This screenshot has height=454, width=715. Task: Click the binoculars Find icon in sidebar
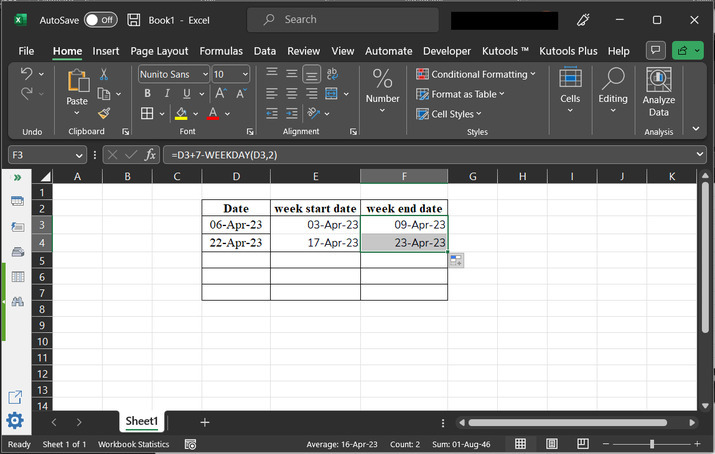pyautogui.click(x=18, y=301)
